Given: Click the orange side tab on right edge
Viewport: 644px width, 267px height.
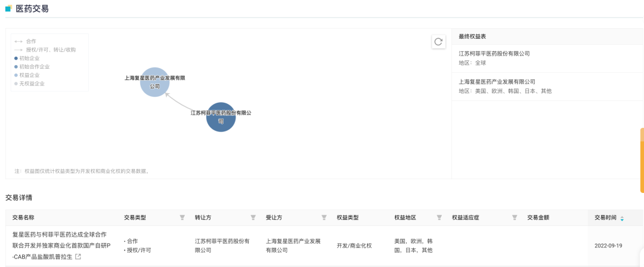Looking at the screenshot, I should [x=642, y=161].
